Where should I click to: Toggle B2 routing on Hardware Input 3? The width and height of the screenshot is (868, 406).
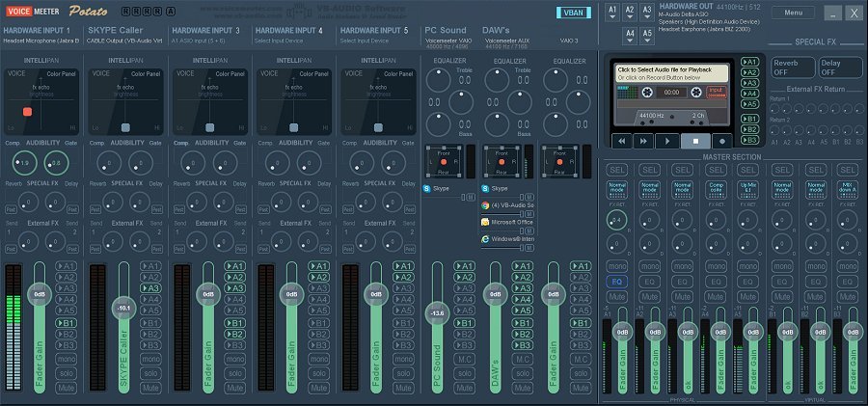pos(234,334)
